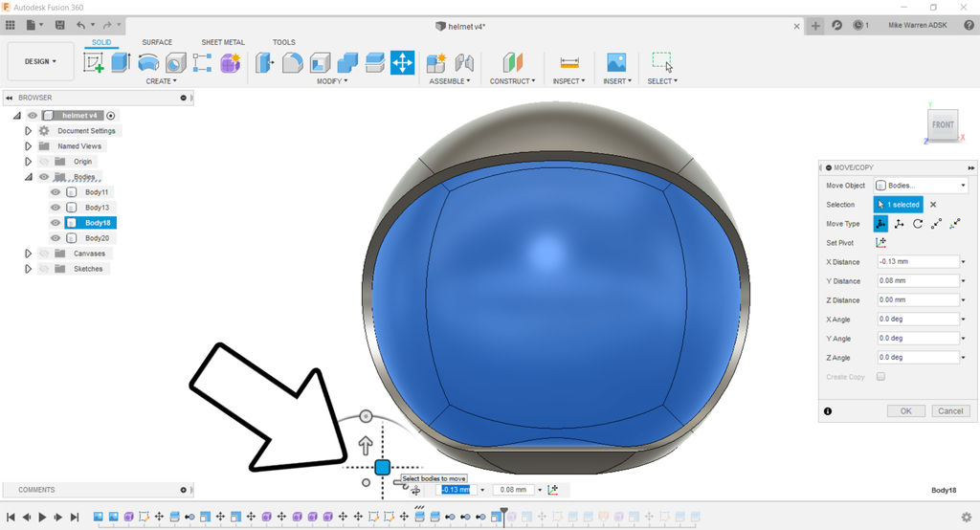Select the Joint tool
This screenshot has height=530, width=980.
click(x=464, y=62)
